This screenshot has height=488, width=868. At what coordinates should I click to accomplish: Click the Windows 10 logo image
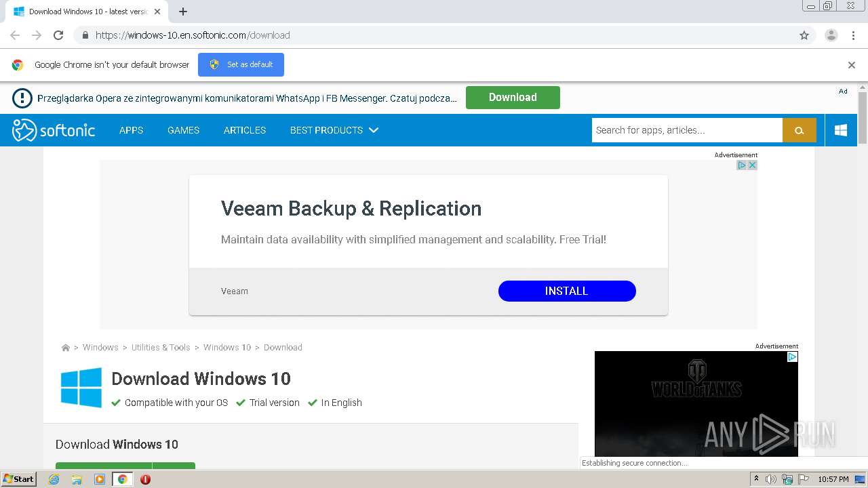click(81, 388)
